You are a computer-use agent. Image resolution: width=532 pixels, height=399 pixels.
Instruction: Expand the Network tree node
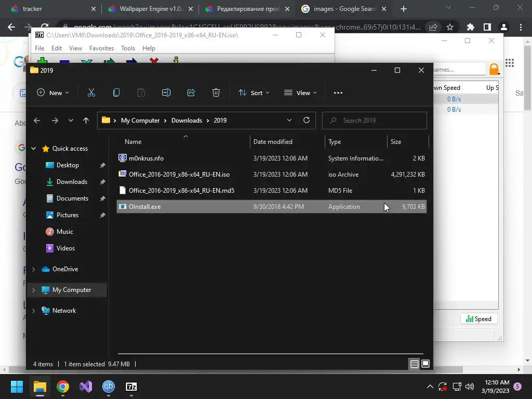(34, 311)
